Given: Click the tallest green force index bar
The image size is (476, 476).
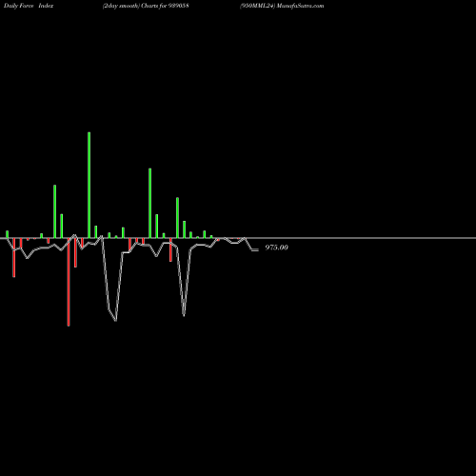Looking at the screenshot, I should pos(89,185).
